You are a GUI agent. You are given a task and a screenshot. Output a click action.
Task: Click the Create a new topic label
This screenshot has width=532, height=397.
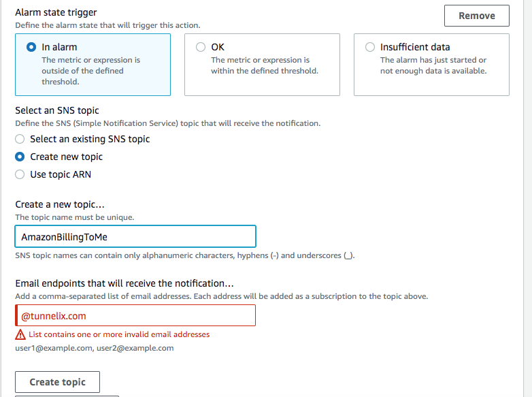(60, 204)
